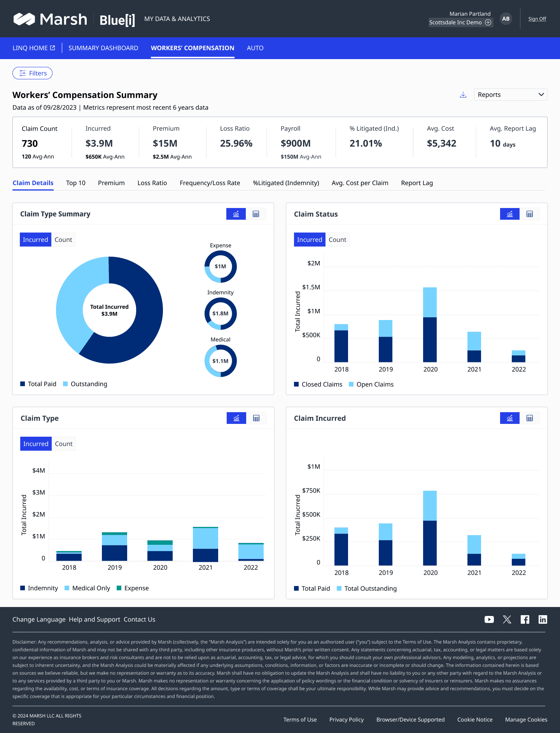Show chart view for Claim Type Summary
560x733 pixels.
[x=236, y=214]
